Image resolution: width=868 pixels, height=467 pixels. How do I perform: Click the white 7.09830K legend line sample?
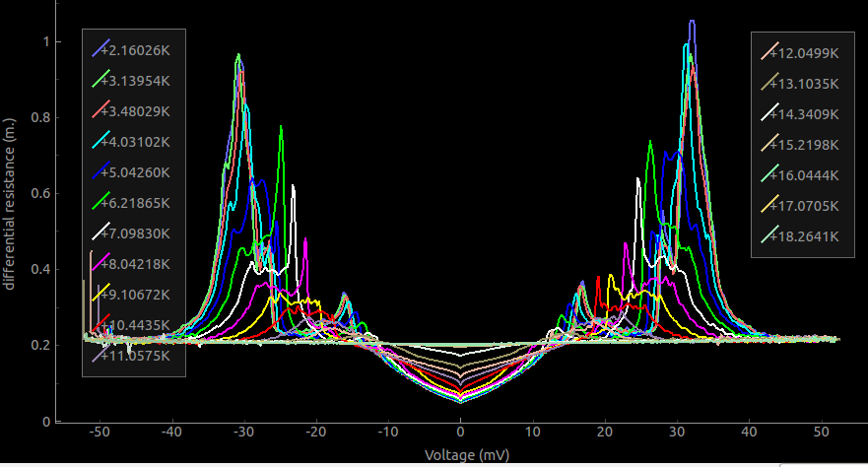pos(100,233)
